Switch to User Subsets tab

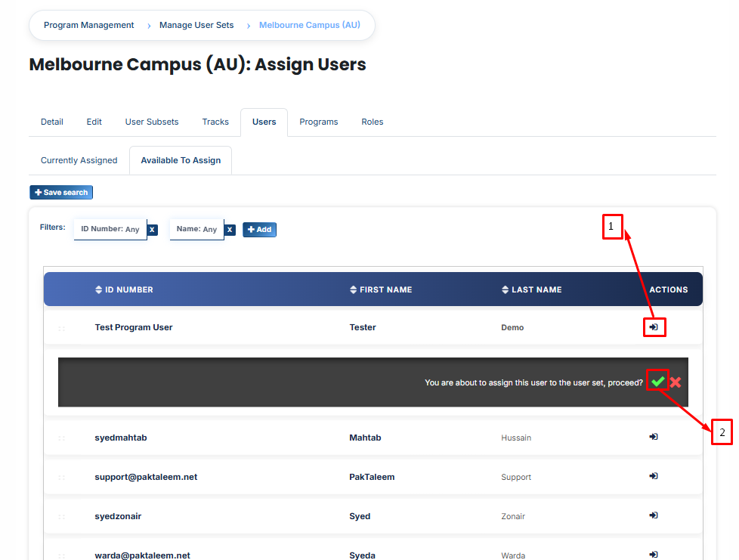point(152,122)
